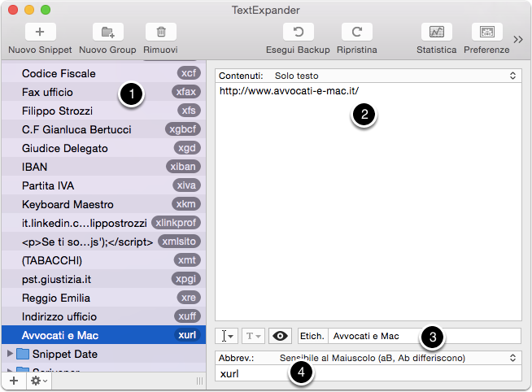
Task: Select the Snippet Date group folder icon
Action: pyautogui.click(x=23, y=354)
